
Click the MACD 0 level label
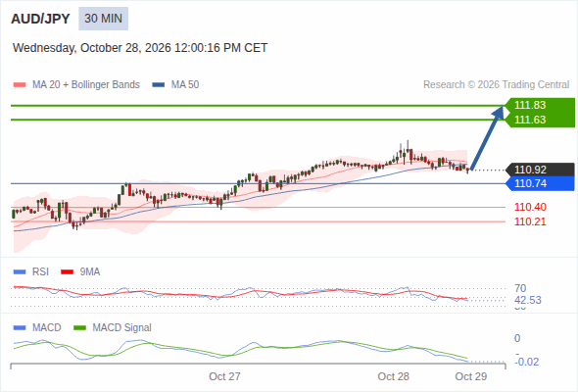[517, 338]
